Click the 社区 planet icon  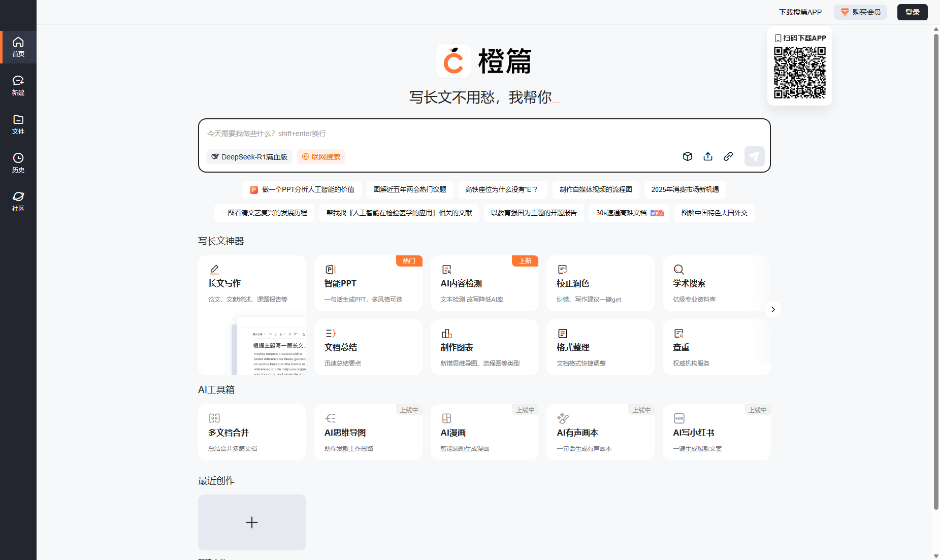[x=18, y=201]
